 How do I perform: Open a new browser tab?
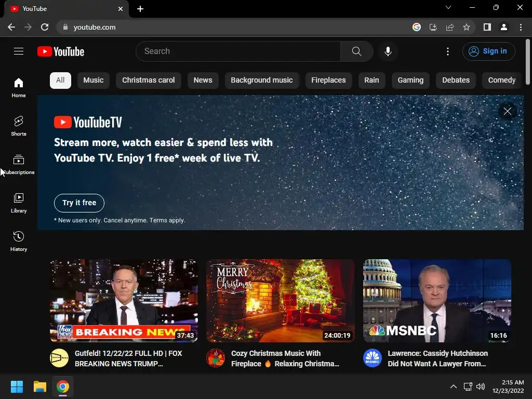140,9
